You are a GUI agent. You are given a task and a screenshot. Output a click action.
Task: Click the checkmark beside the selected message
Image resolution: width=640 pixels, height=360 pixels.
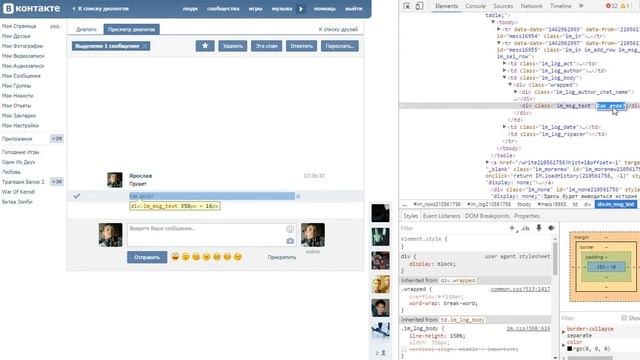(76, 196)
